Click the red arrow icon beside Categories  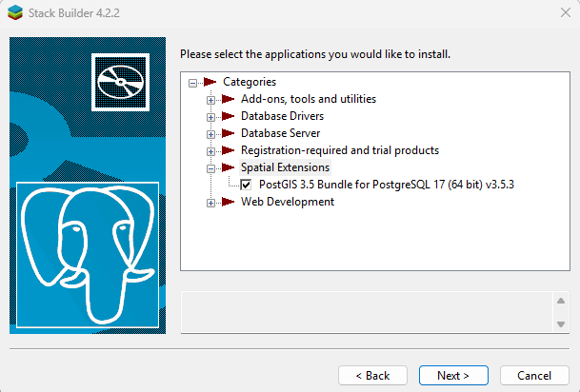[211, 82]
